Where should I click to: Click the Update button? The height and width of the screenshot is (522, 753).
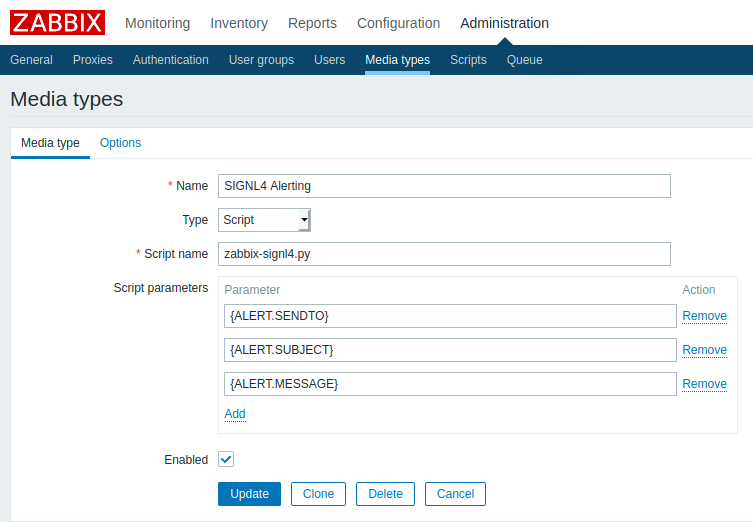point(249,494)
